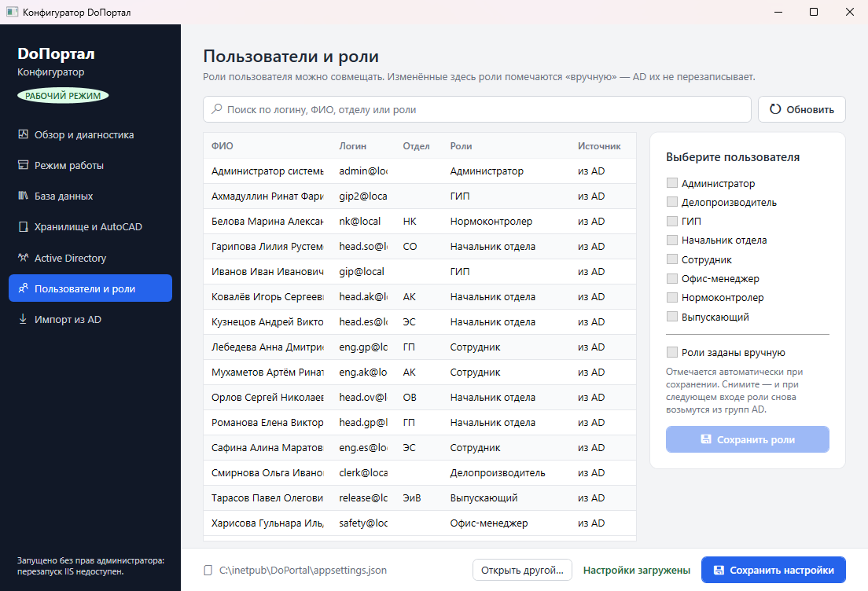Image resolution: width=868 pixels, height=591 pixels.
Task: Focus the search field by login or ФИО
Action: pos(476,109)
